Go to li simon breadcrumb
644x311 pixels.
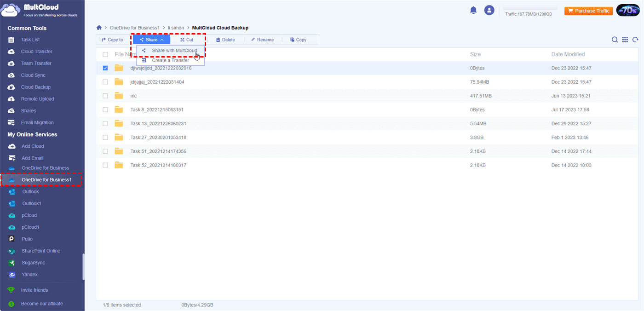[x=176, y=28]
